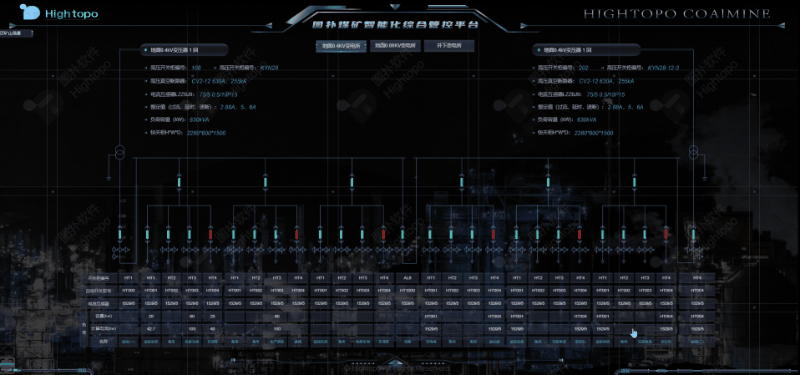Screen dimensions: 800x375
Task: Click the ALB cell in the table
Action: pyautogui.click(x=407, y=278)
